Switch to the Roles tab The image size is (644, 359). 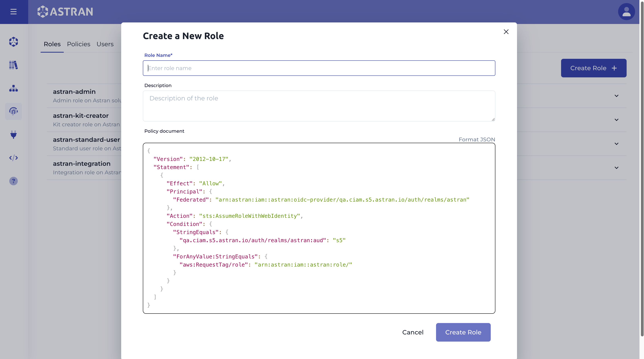[x=52, y=44]
